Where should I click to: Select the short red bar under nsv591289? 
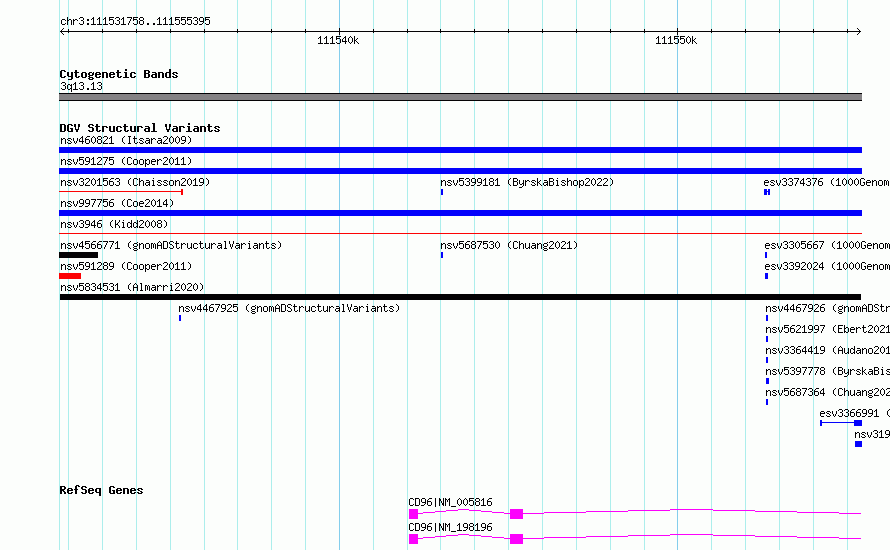click(70, 276)
